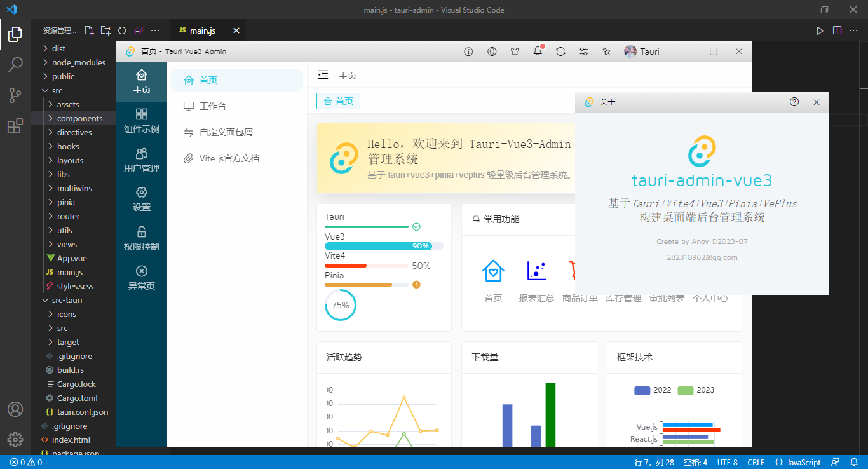Collapse all folders in explorer

coord(139,31)
